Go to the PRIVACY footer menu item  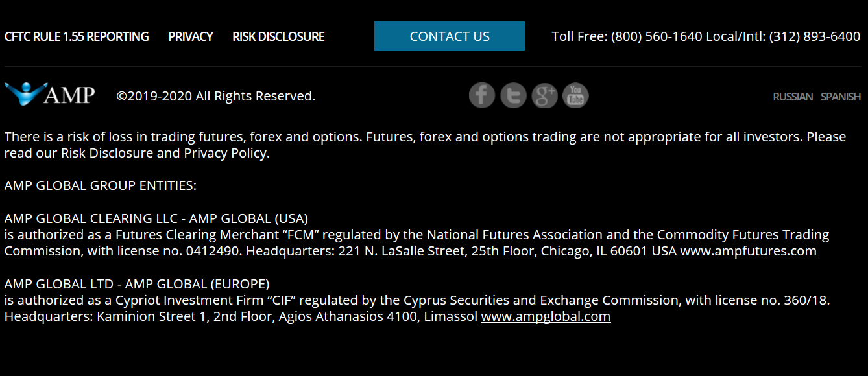tap(191, 36)
